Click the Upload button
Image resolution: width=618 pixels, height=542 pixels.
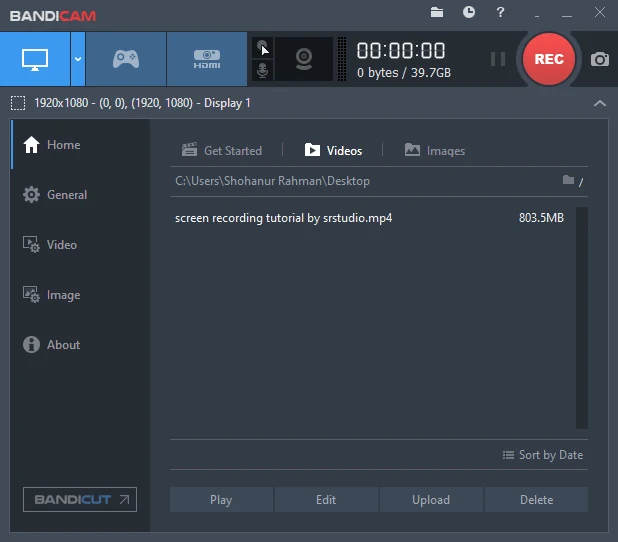(431, 500)
